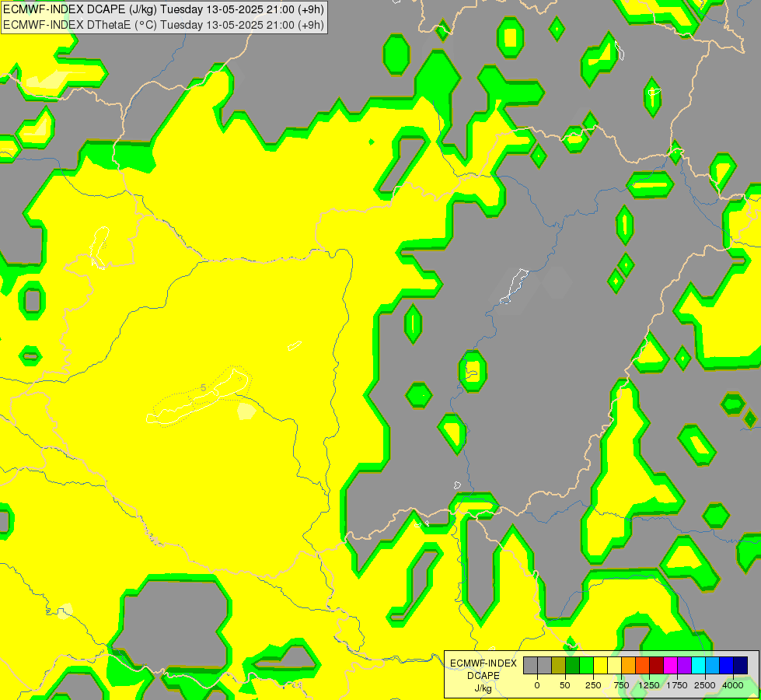Select the orange legend swatch
Image resolution: width=761 pixels, height=700 pixels.
(629, 665)
